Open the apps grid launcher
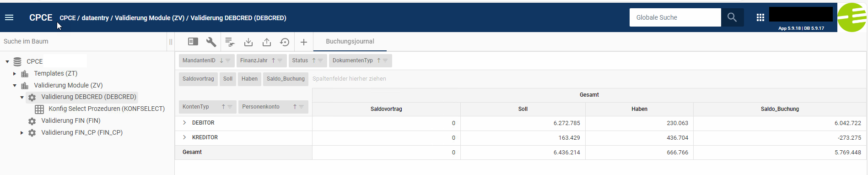The image size is (868, 175). 760,17
